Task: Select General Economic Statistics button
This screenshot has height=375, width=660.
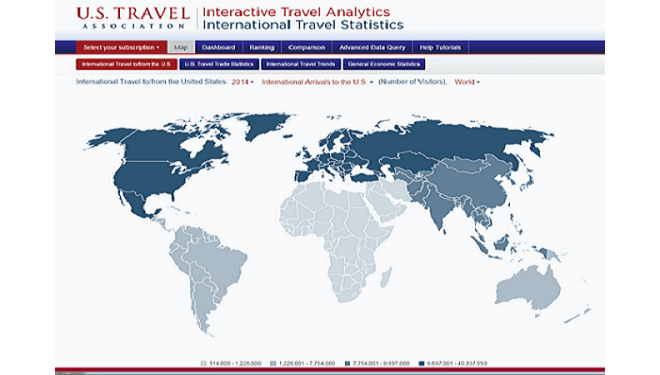Action: click(x=384, y=64)
